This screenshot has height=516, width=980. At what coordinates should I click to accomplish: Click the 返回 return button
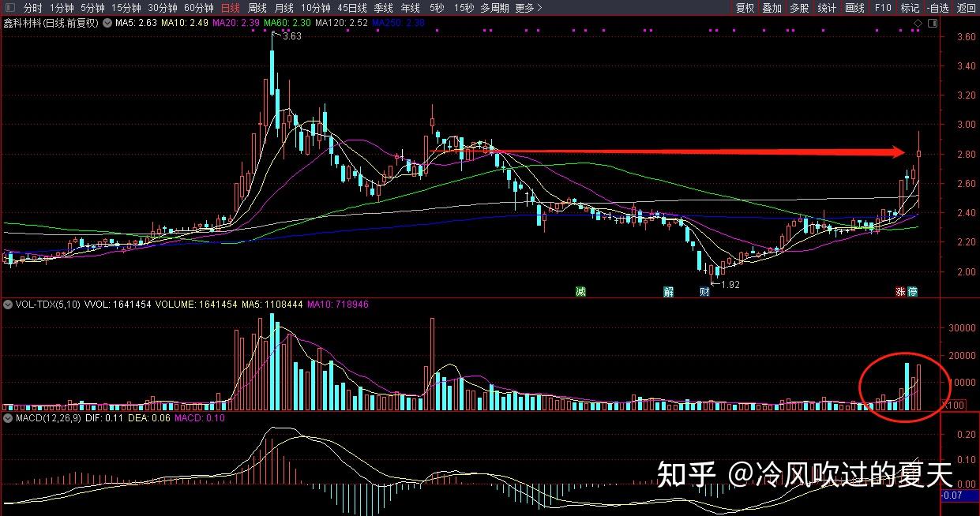965,7
